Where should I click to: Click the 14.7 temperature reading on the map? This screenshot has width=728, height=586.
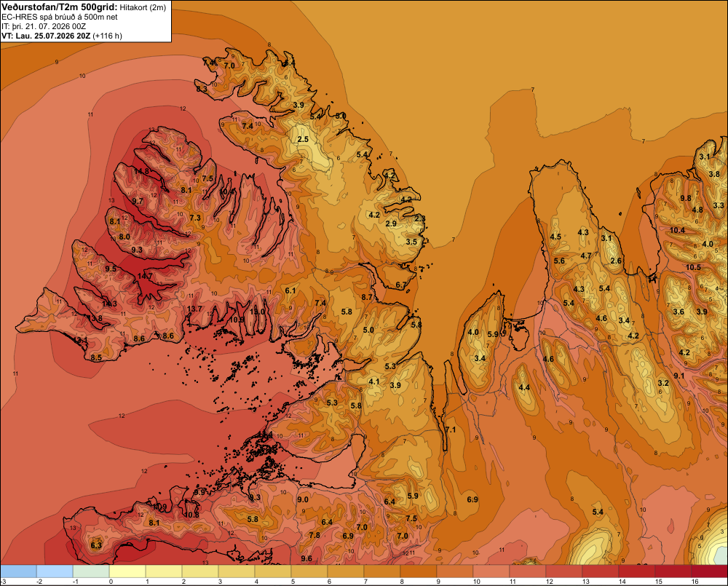pos(145,277)
